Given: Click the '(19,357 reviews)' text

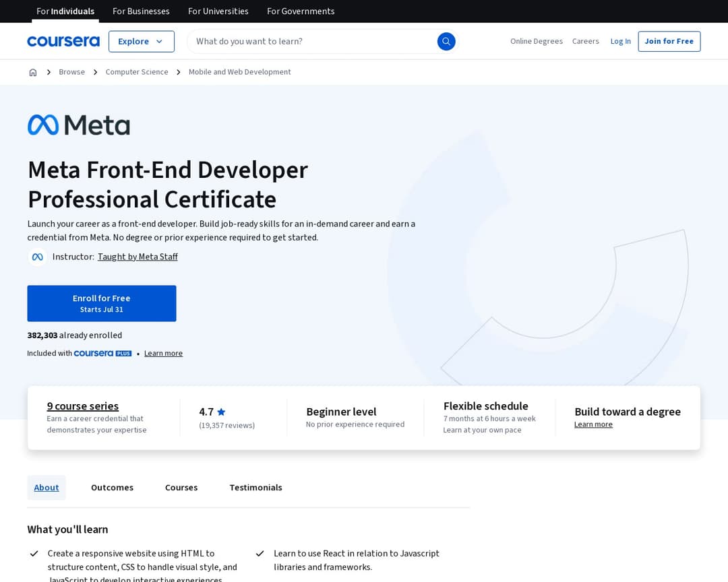Looking at the screenshot, I should coord(227,425).
